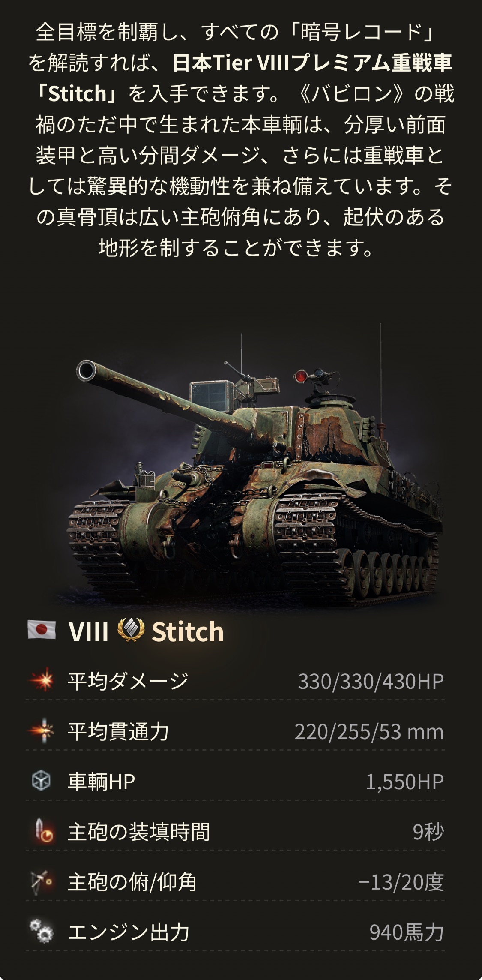The width and height of the screenshot is (482, 980).
Task: Click the average damage explosion icon
Action: click(x=42, y=680)
